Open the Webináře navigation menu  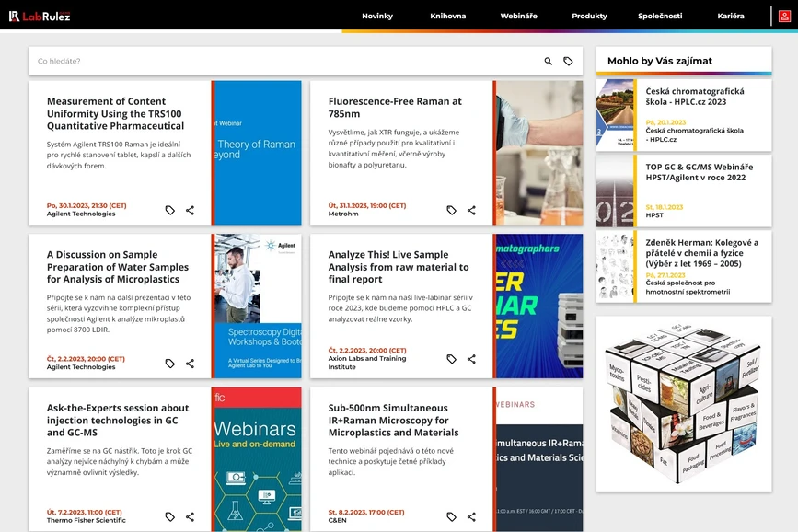(518, 16)
